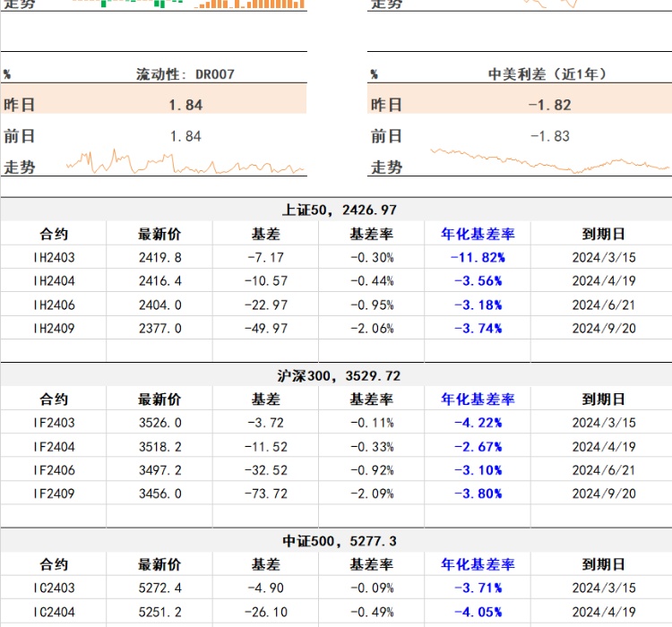Click IF2409 latest price 3456.0
672x627 pixels.
(159, 494)
